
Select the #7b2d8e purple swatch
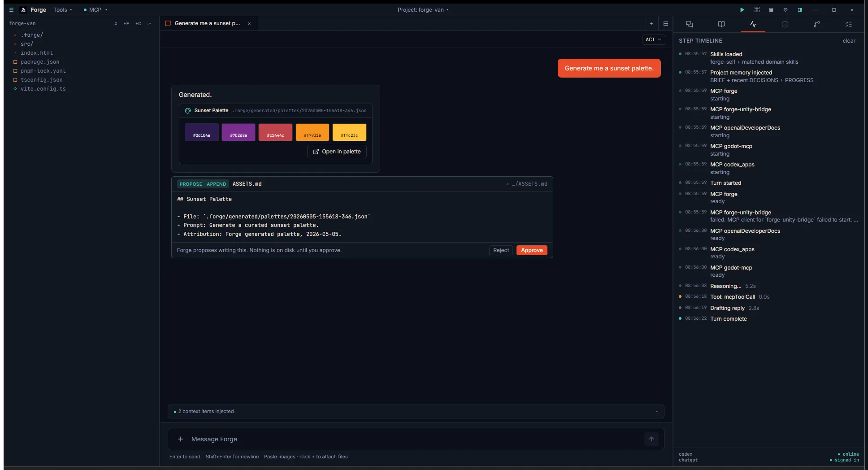click(x=239, y=132)
